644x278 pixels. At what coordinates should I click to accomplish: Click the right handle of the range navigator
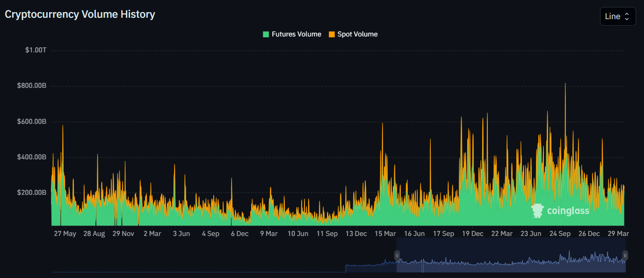625,255
